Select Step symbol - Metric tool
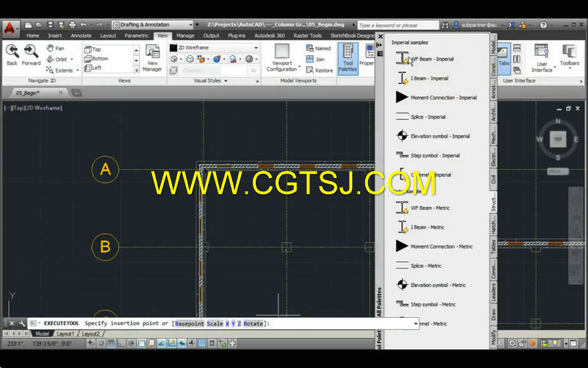 coord(426,305)
